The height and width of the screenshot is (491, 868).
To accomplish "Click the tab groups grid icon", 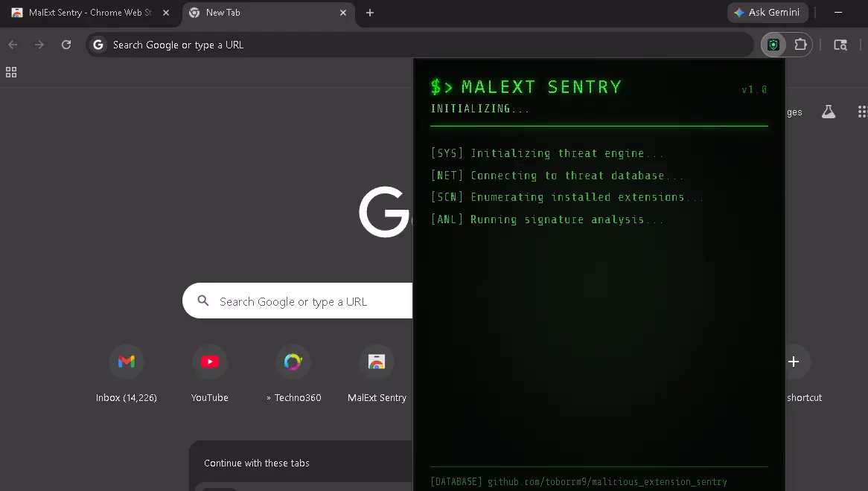I will 10,72.
